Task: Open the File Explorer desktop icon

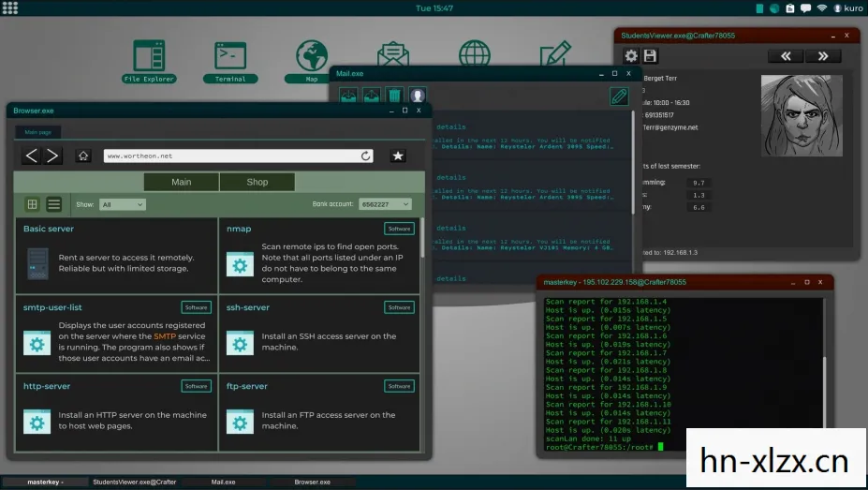Action: (149, 61)
